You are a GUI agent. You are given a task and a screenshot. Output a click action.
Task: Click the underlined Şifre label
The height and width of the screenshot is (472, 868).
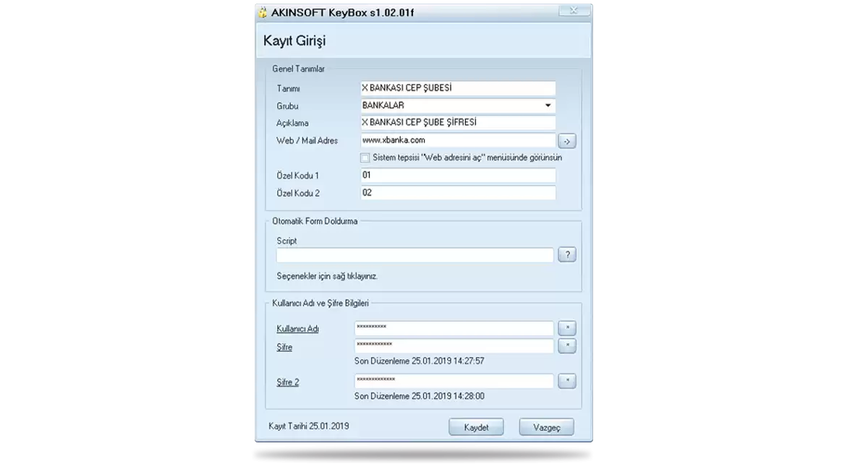coord(284,348)
